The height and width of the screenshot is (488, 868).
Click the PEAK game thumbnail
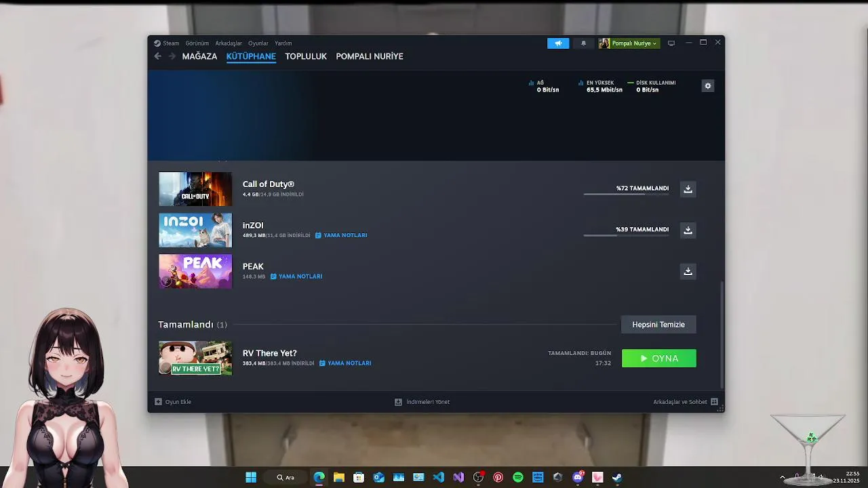coord(195,271)
